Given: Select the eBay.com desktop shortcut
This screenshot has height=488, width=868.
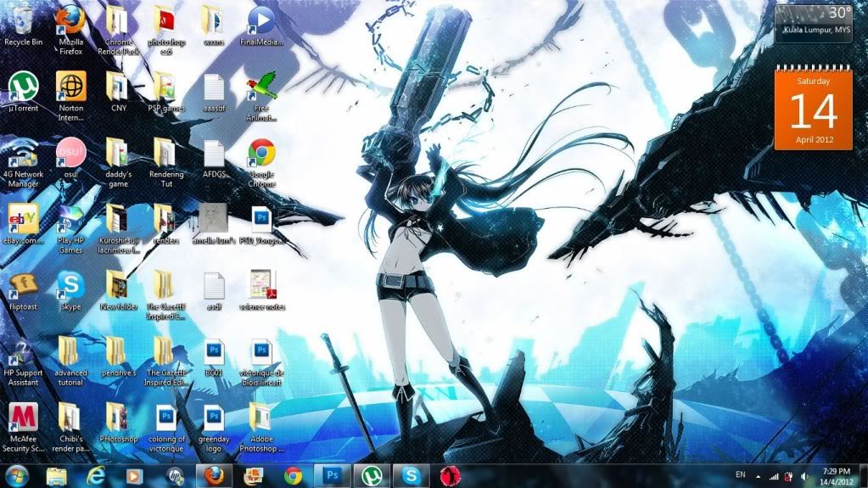Looking at the screenshot, I should pyautogui.click(x=23, y=224).
